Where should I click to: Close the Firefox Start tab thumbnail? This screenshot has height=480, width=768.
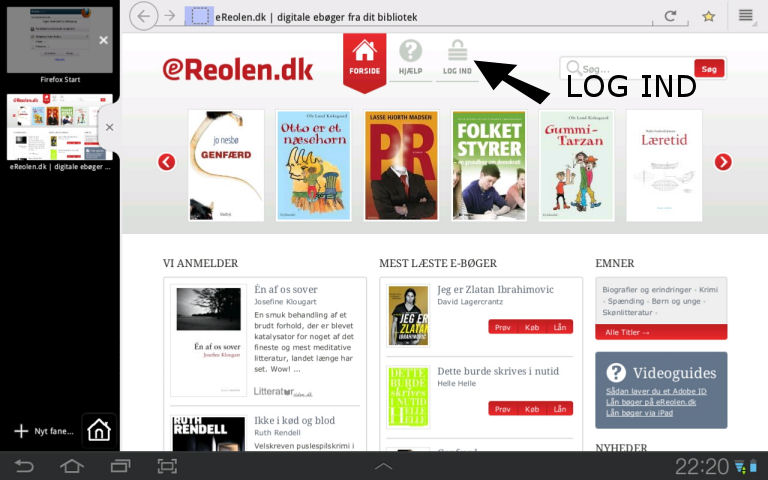coord(103,40)
